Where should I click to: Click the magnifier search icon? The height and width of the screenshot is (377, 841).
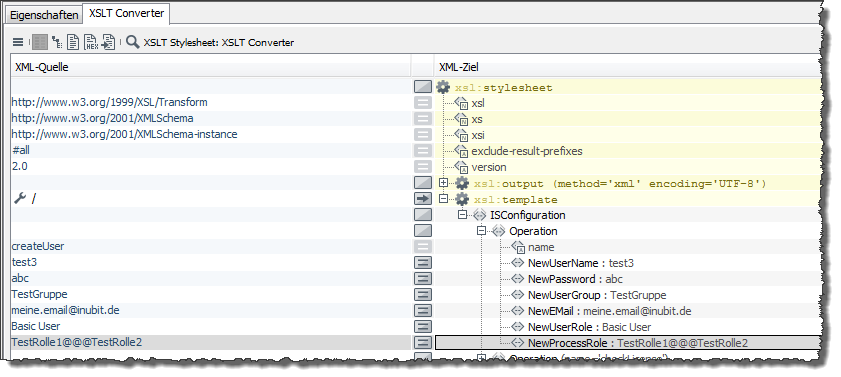pyautogui.click(x=133, y=42)
